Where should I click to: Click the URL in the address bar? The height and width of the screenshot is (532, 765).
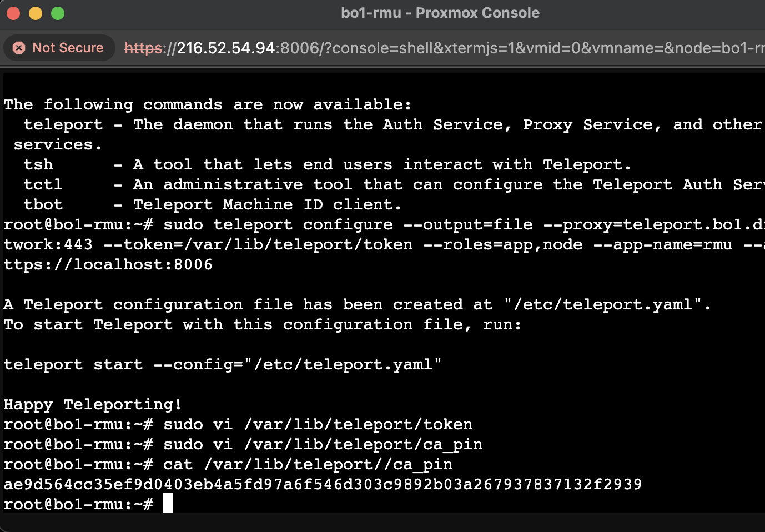tap(444, 48)
